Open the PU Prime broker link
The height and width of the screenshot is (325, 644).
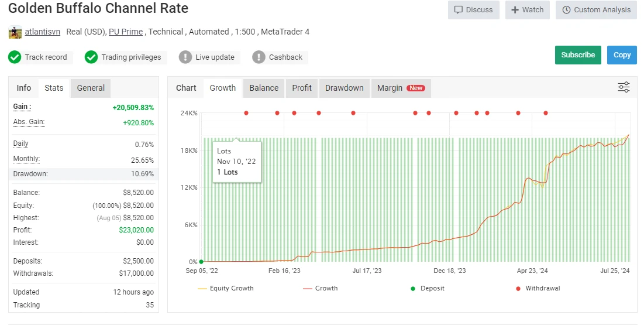126,32
